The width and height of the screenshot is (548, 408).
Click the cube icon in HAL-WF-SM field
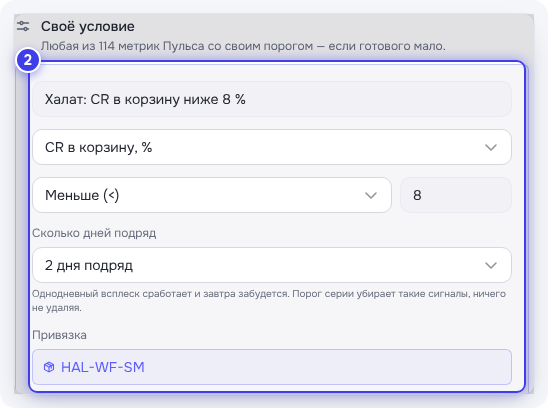point(49,367)
